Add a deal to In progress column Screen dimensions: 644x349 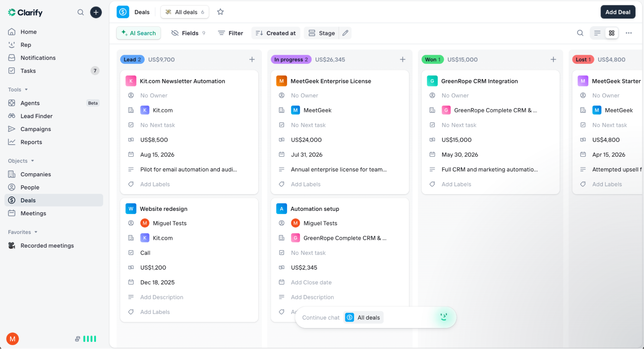[x=403, y=59]
